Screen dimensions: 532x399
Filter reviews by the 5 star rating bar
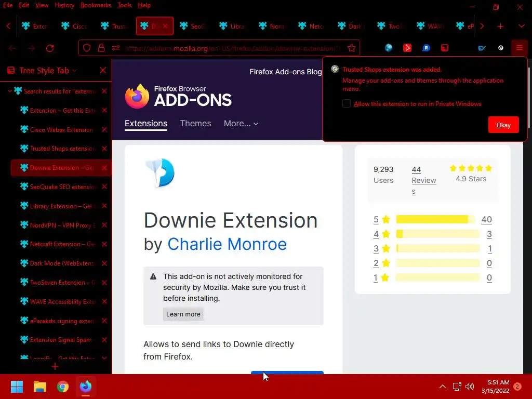tap(436, 219)
